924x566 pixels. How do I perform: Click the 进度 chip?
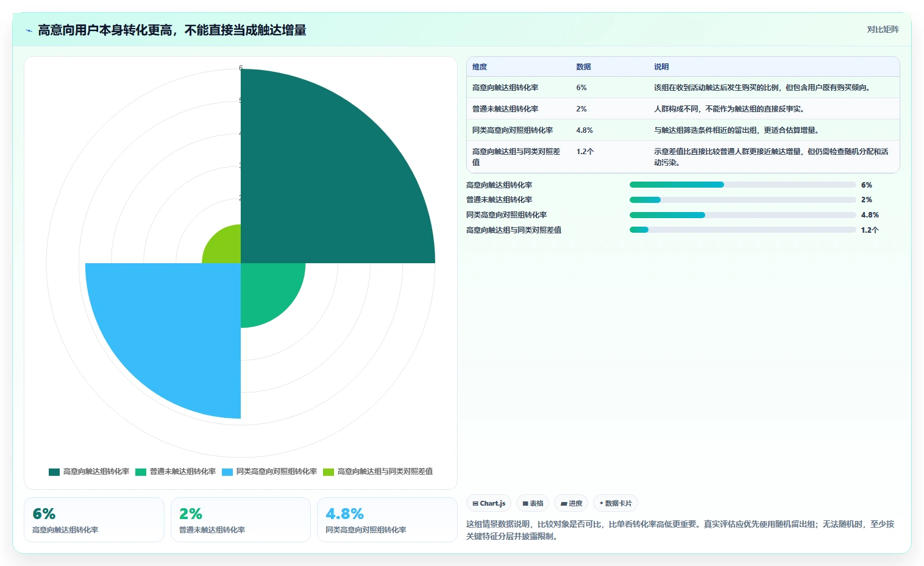[571, 503]
